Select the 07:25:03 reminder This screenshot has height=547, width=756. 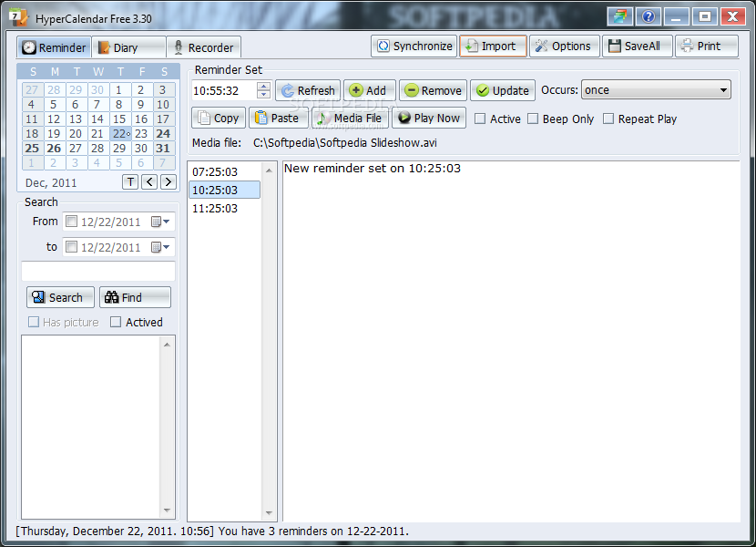tap(224, 172)
